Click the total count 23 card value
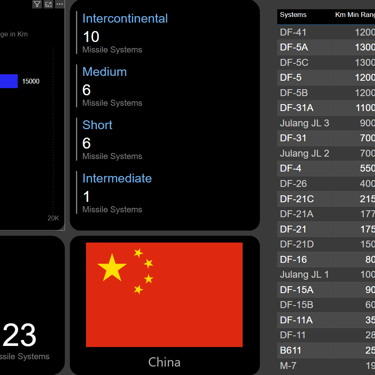The height and width of the screenshot is (375, 375). [x=20, y=335]
